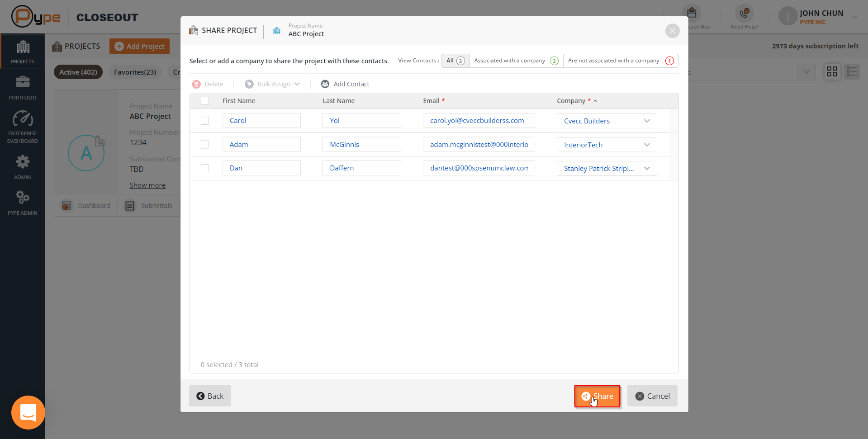This screenshot has height=439, width=868.
Task: Switch to grid view icon
Action: (832, 71)
